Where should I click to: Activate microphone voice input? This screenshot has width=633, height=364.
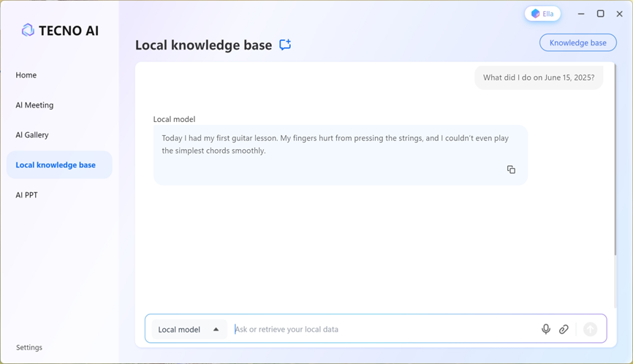pos(545,330)
